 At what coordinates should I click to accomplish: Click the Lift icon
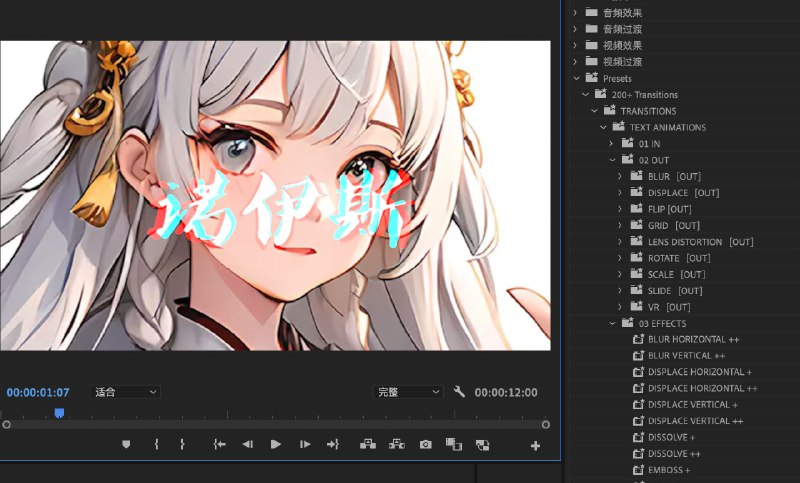(x=367, y=444)
